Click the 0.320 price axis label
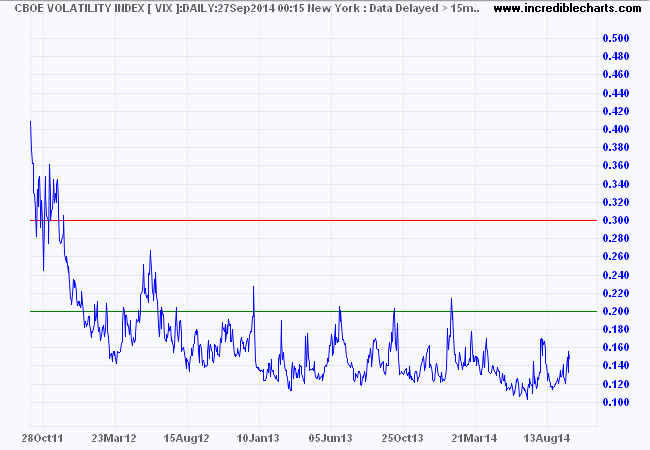 coord(616,202)
